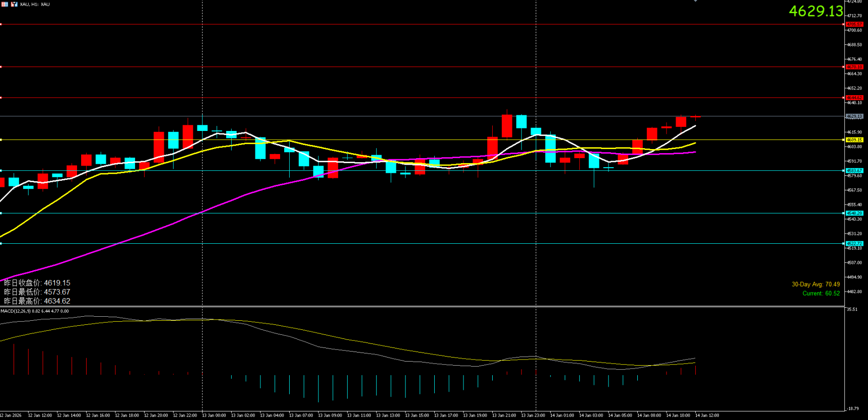Image resolution: width=868 pixels, height=420 pixels.
Task: Click the 昨日最高价 4634.62 text
Action: 37,301
